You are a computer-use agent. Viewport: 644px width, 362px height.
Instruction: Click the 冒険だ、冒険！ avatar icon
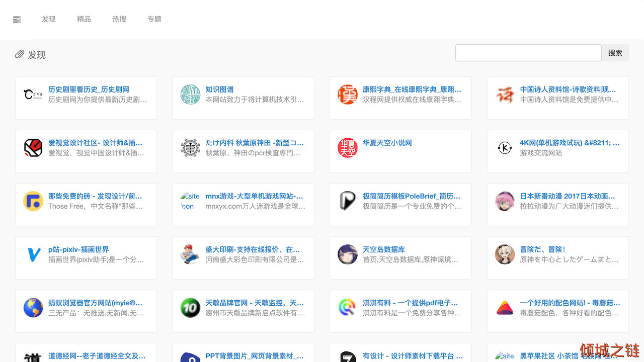pos(505,254)
